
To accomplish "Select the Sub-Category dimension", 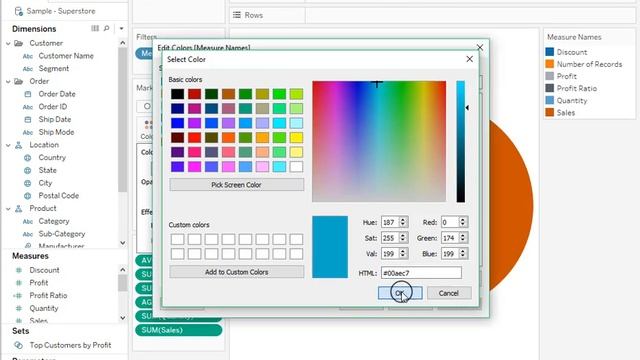I will click(x=62, y=234).
